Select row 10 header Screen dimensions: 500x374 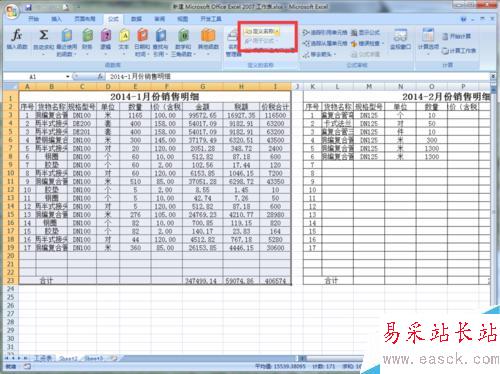[11, 173]
